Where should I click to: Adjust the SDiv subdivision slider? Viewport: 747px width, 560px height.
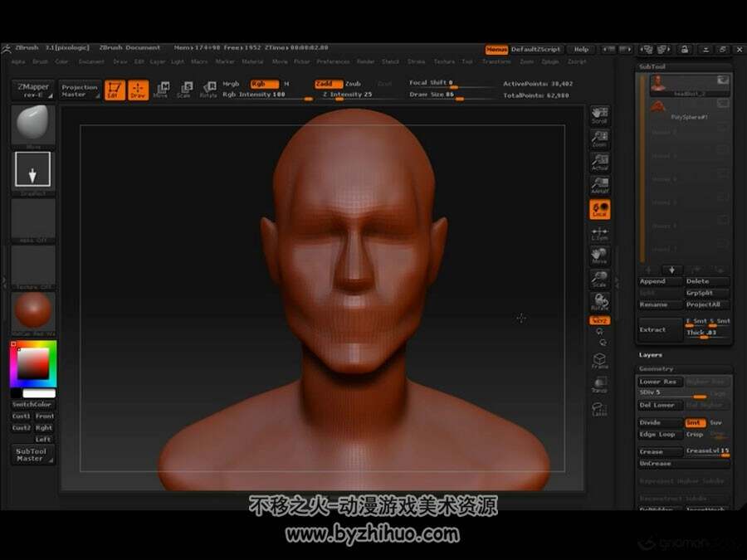pyautogui.click(x=672, y=393)
